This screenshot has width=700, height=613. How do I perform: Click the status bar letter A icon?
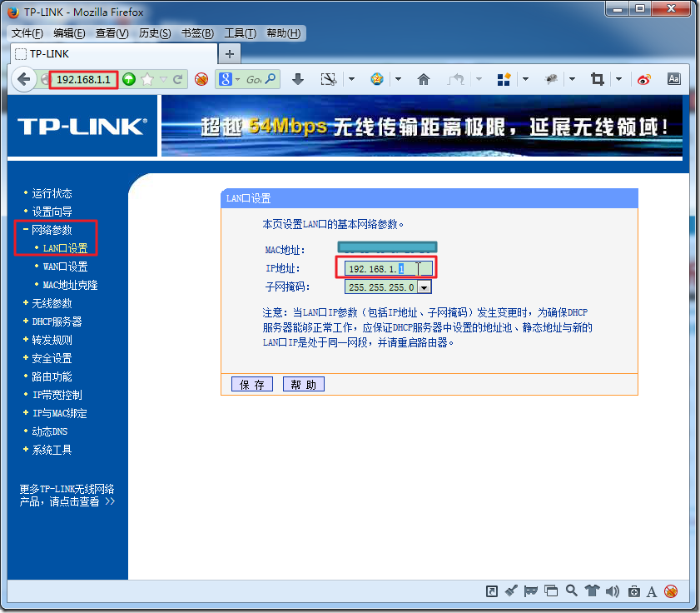(x=652, y=592)
